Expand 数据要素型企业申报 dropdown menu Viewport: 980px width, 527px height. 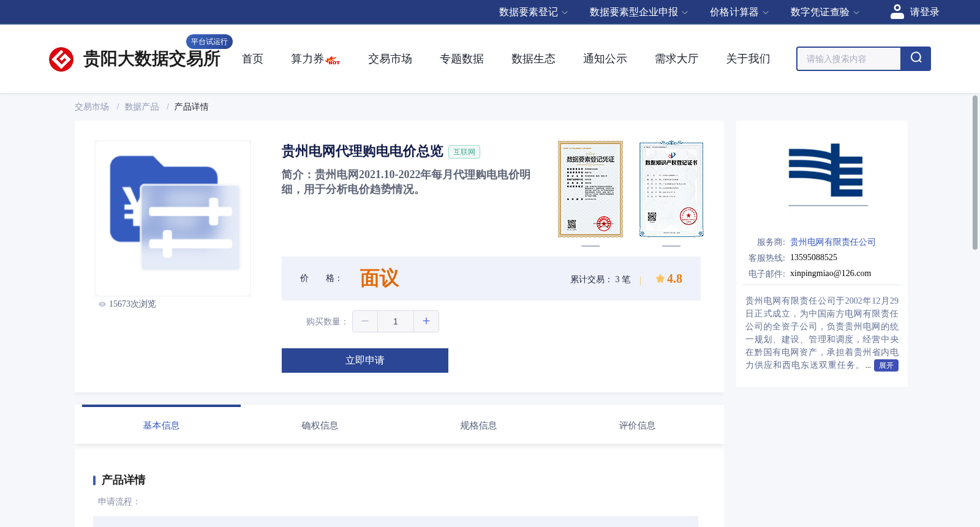[x=639, y=12]
